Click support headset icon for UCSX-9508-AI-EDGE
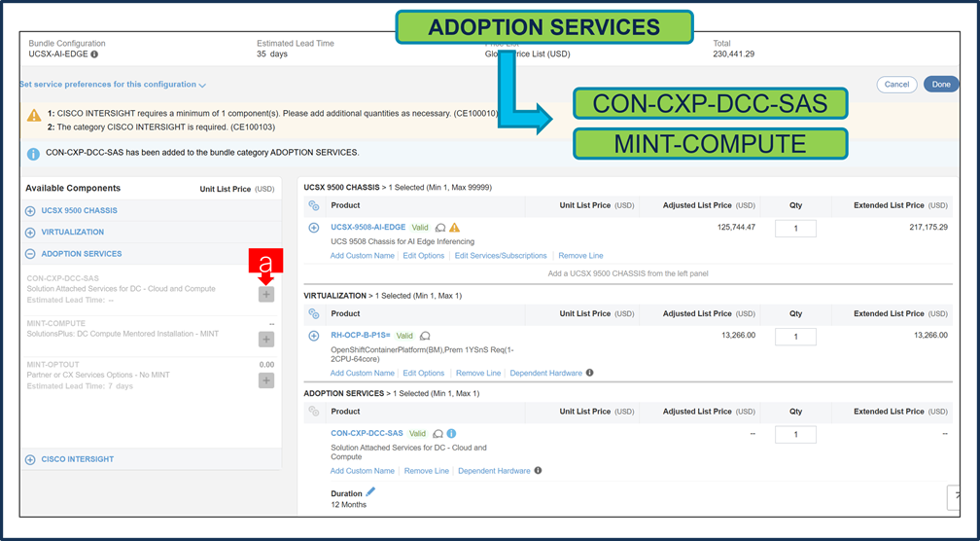This screenshot has height=541, width=980. coord(440,228)
